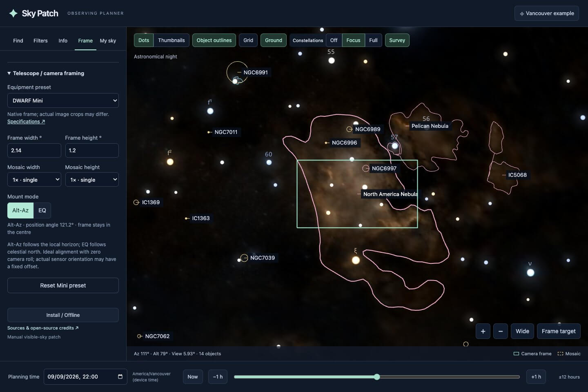Image resolution: width=588 pixels, height=392 pixels.
Task: Toggle the Grid overlay
Action: coord(248,40)
